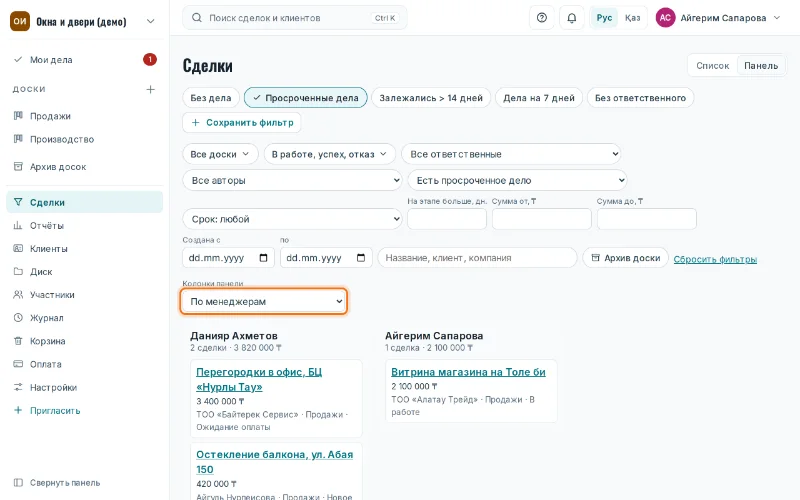Open deal Остекление балкона, ул. Абая 150

click(x=274, y=462)
